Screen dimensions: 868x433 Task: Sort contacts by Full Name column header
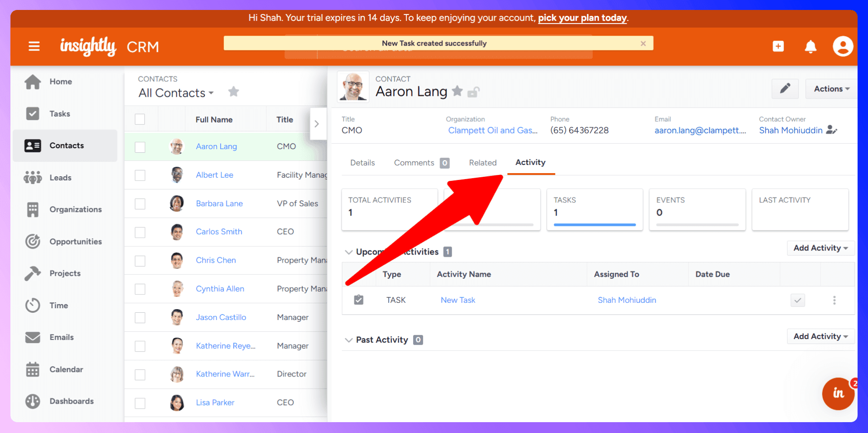click(x=214, y=119)
